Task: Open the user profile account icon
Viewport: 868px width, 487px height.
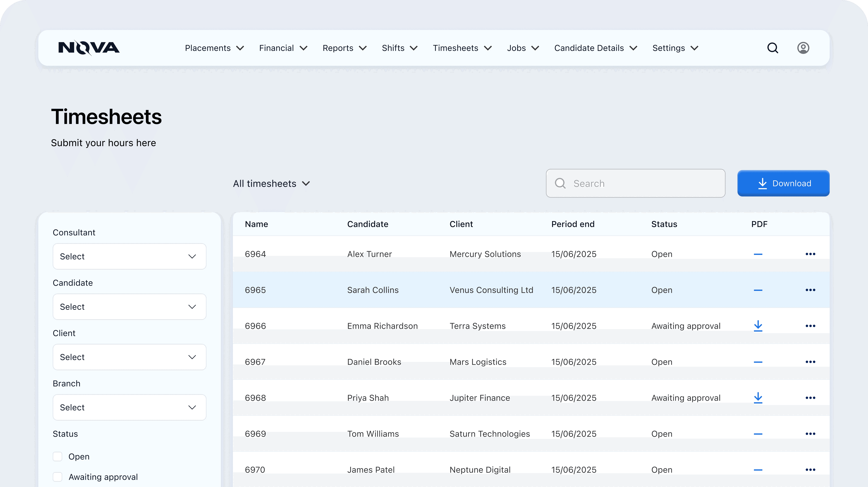Action: click(x=803, y=48)
